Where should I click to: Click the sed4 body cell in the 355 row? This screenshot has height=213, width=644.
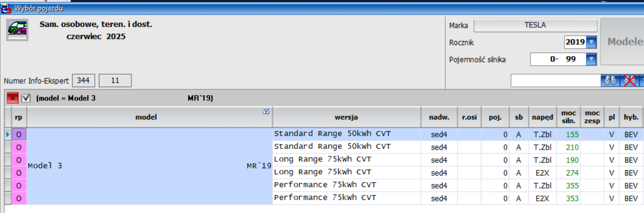[439, 186]
